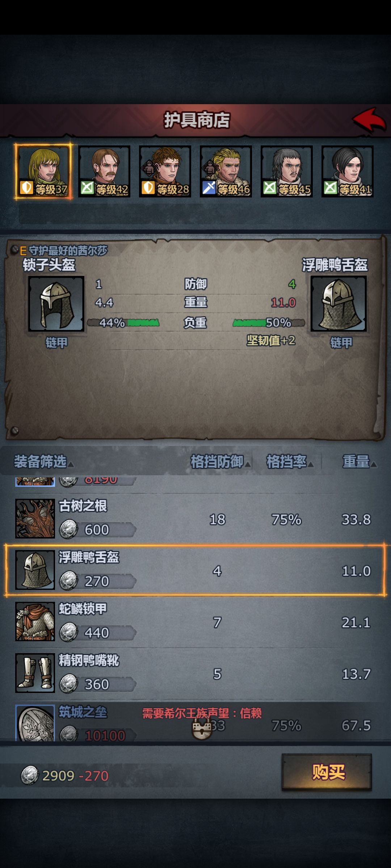Viewport: 391px width, 868px height.
Task: Select the 精钢鸭嘴靴 boots item row
Action: click(195, 673)
